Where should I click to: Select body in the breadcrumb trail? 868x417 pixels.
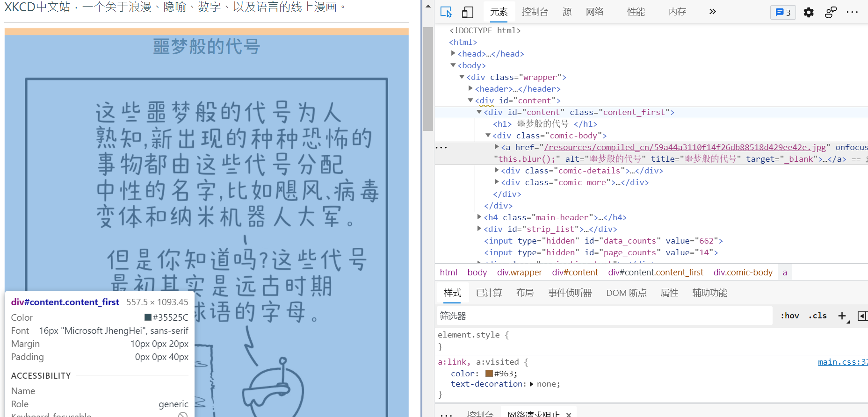click(x=477, y=273)
